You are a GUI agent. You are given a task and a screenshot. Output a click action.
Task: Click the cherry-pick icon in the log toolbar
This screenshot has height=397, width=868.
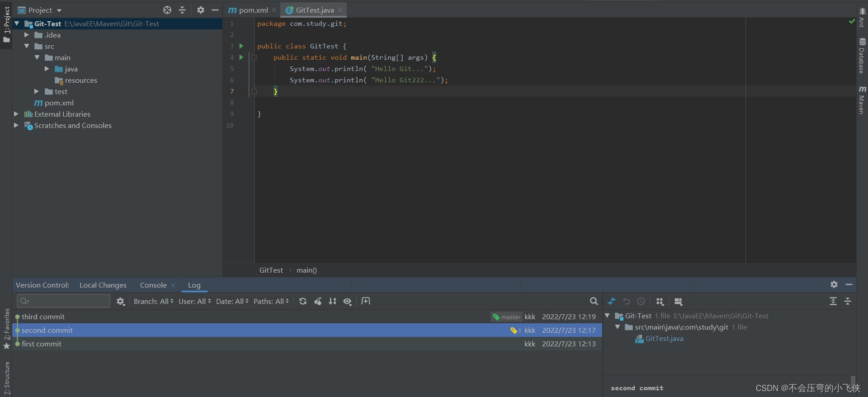[318, 301]
